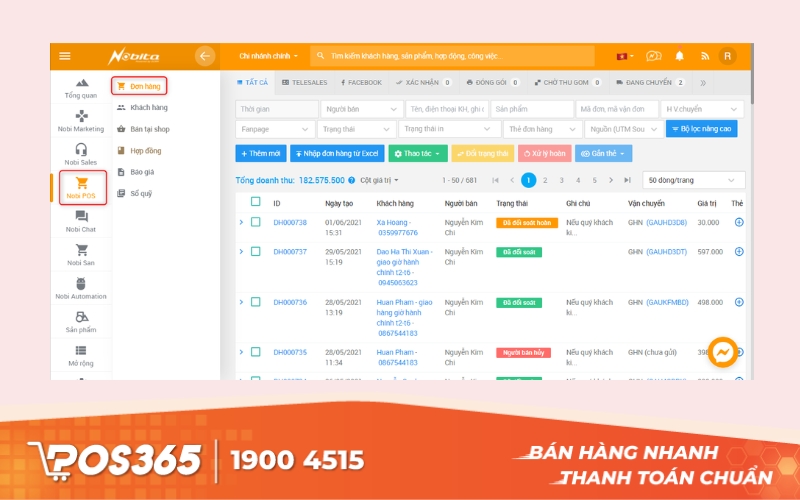
Task: Check the box for order DH000737
Action: click(256, 252)
